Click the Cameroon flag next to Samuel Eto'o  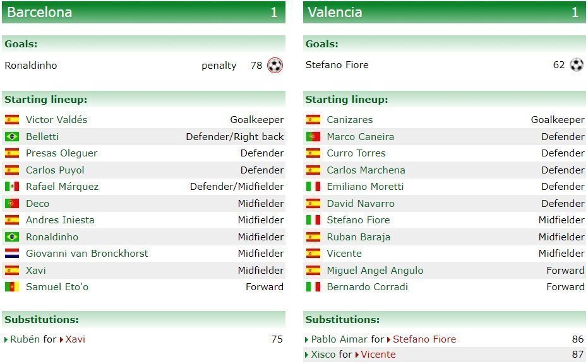point(12,287)
